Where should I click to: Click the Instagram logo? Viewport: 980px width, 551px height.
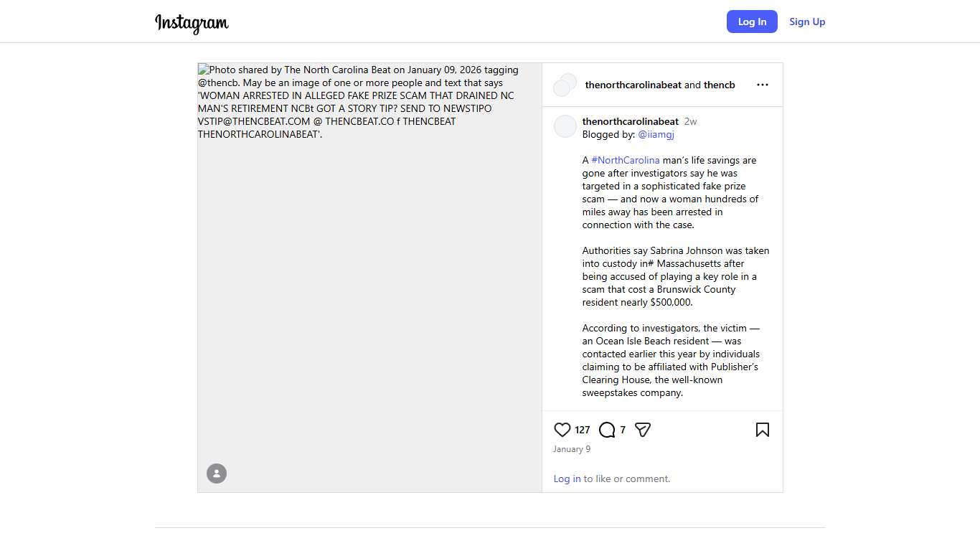click(x=192, y=23)
